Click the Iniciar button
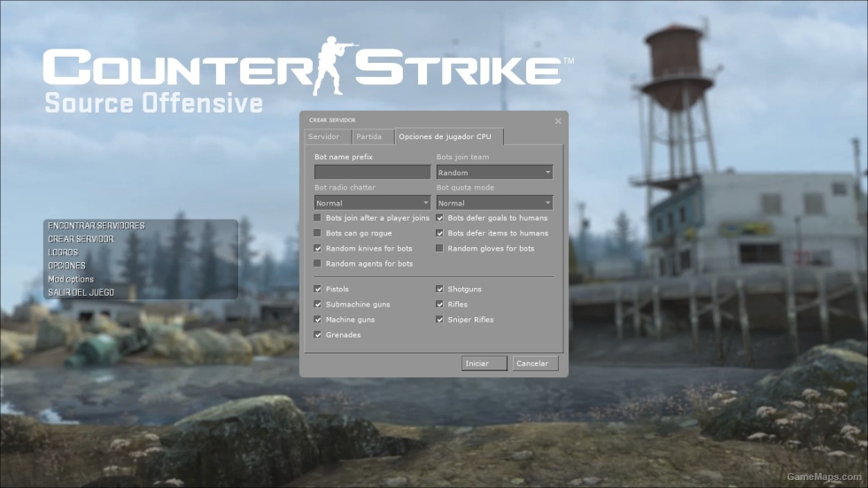 pos(484,363)
